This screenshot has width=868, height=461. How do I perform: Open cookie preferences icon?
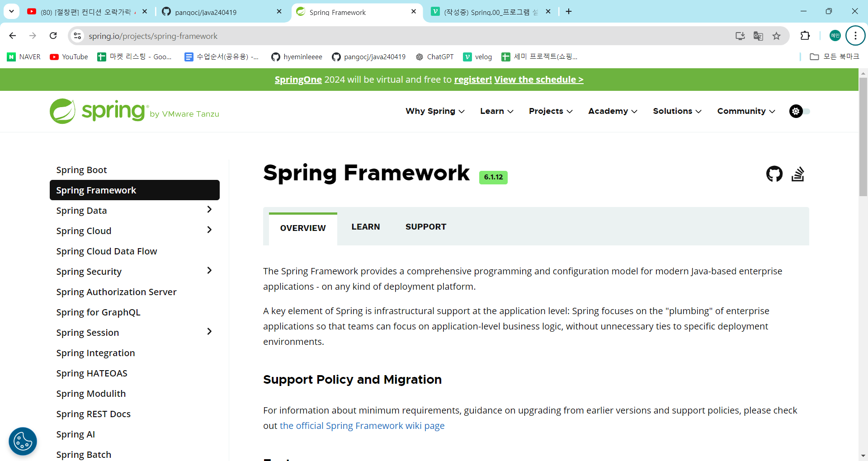coord(23,441)
